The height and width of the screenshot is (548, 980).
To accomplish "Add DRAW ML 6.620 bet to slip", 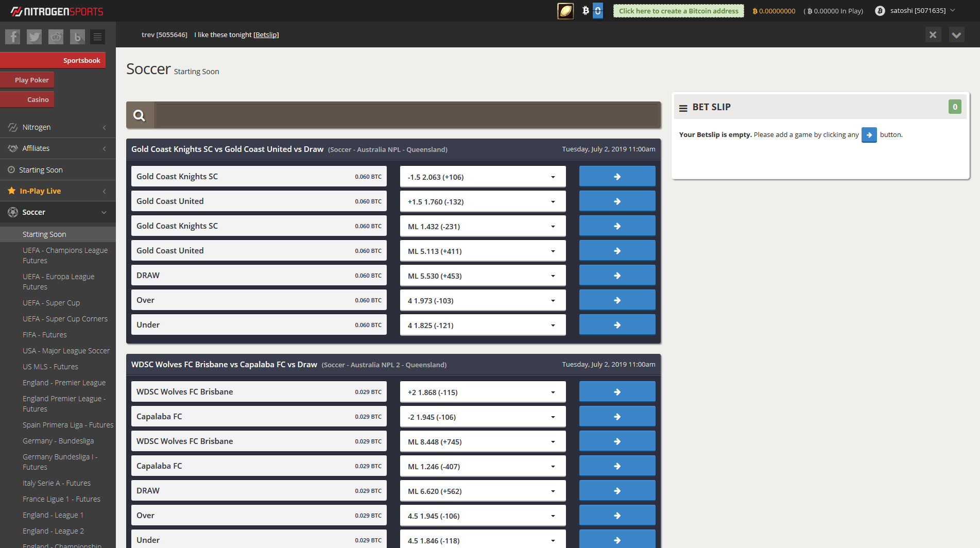I will 617,491.
